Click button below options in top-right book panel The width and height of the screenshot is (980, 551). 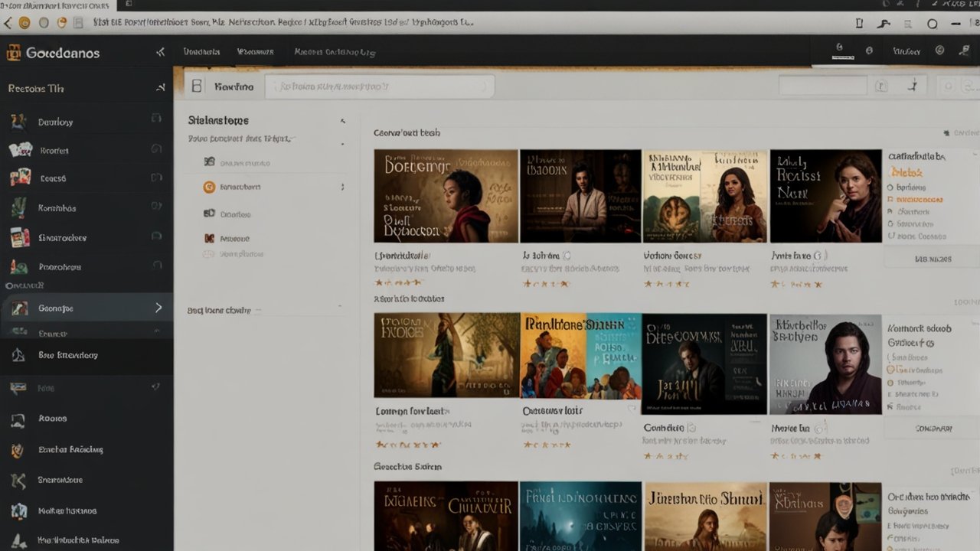[932, 259]
